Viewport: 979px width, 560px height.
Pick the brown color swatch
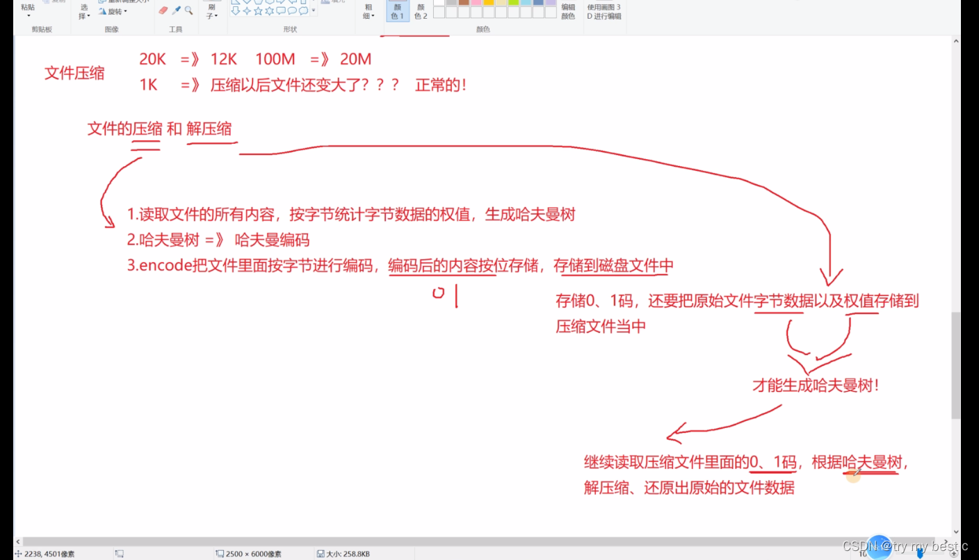pos(464,2)
